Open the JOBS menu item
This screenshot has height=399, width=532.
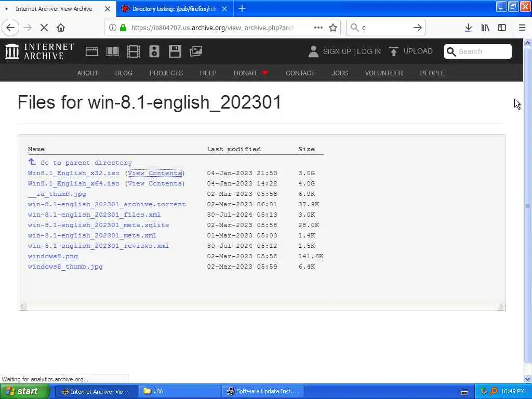[x=340, y=73]
